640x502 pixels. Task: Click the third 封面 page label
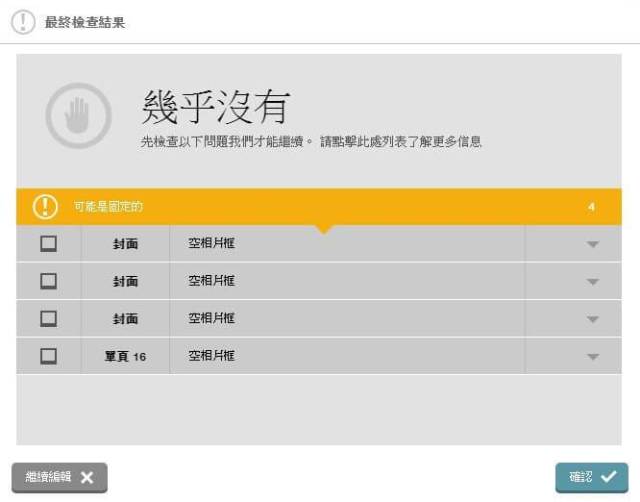click(x=125, y=319)
